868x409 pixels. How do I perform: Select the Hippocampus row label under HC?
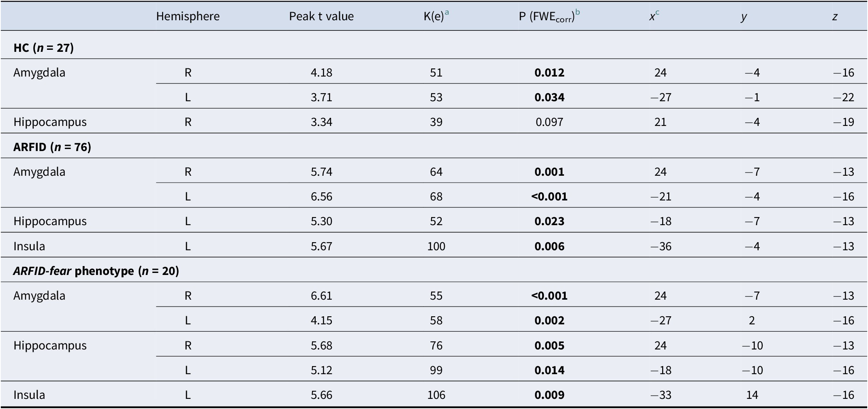[50, 122]
